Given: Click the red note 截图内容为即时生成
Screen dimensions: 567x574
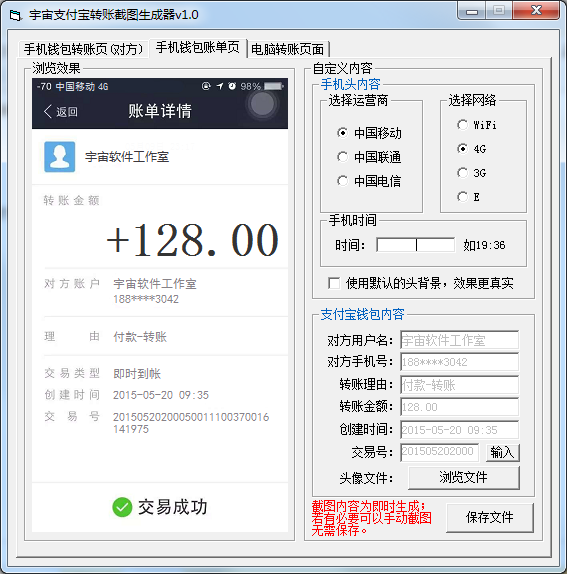Looking at the screenshot, I should point(371,518).
